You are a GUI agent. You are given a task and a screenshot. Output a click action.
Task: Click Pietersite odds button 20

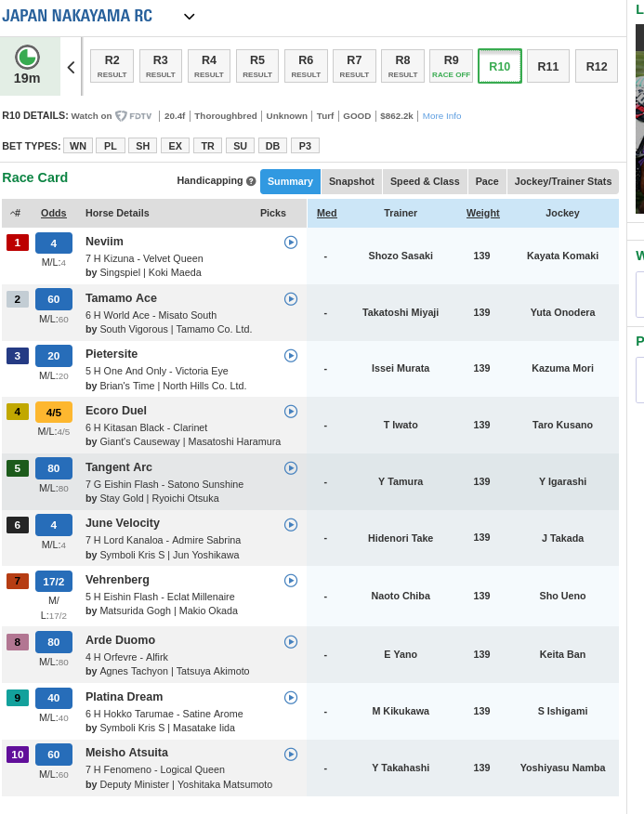point(54,356)
